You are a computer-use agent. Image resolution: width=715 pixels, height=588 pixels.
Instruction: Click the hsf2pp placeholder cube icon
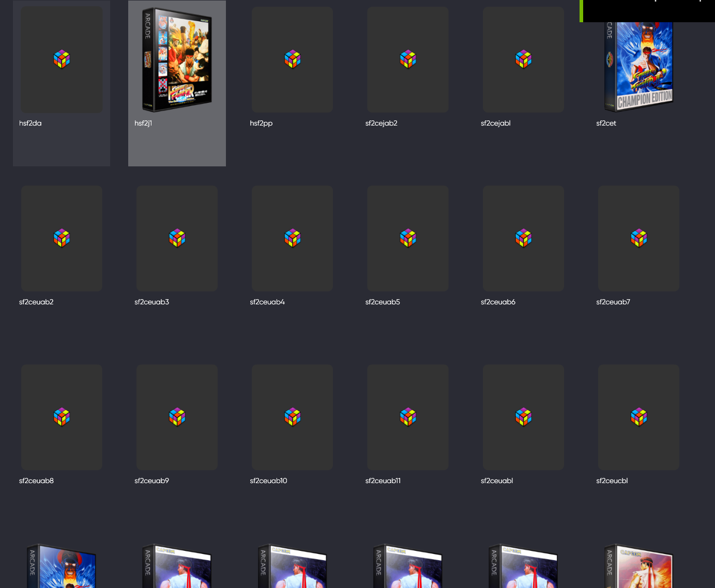click(292, 59)
